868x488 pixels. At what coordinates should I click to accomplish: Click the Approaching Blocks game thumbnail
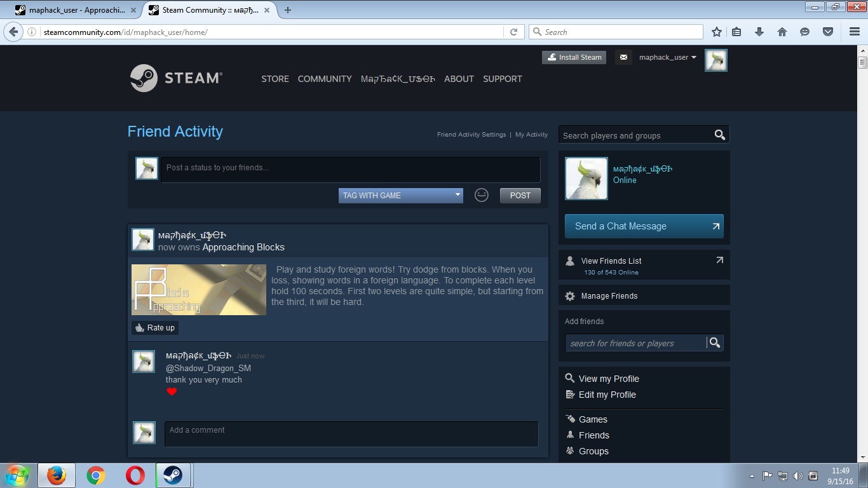[199, 290]
